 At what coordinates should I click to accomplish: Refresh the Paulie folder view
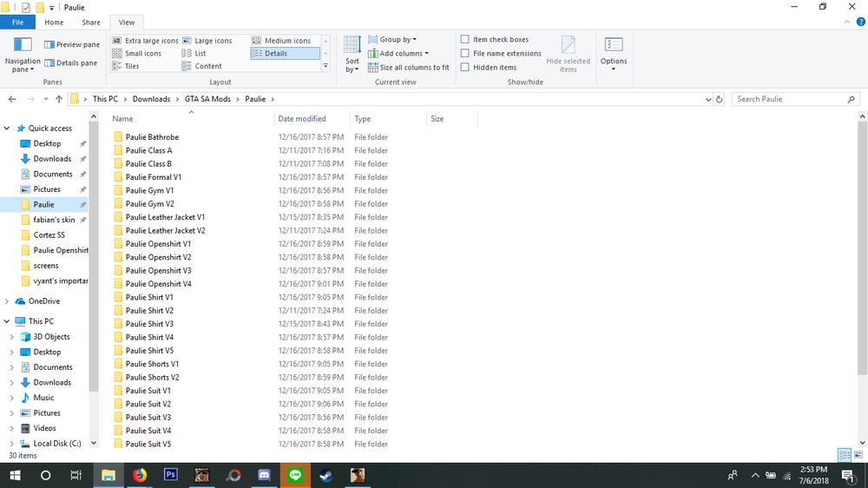tap(719, 99)
